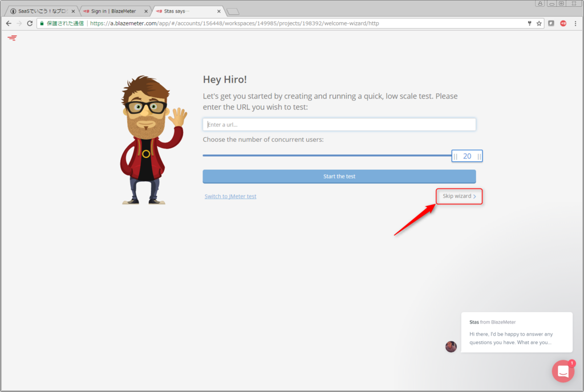The image size is (584, 392).
Task: Bookmark this page with star icon
Action: [539, 23]
